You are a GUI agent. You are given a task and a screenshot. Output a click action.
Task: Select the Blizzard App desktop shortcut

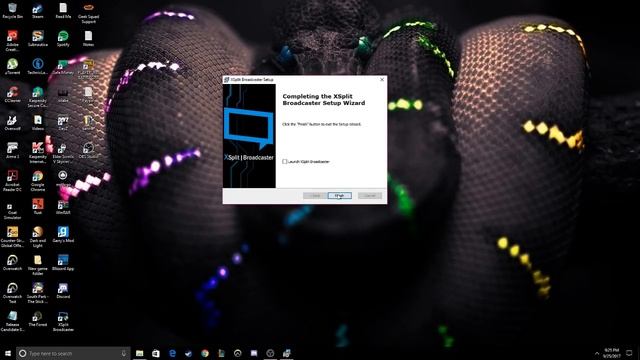(63, 262)
